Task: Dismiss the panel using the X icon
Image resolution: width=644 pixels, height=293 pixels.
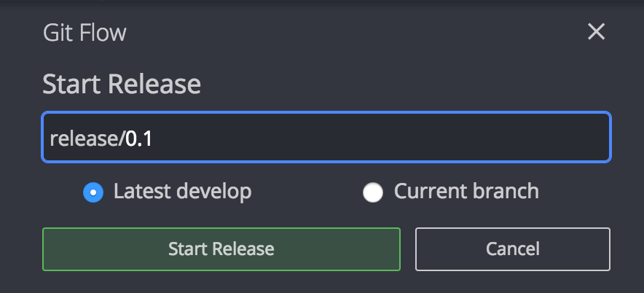Action: (596, 31)
